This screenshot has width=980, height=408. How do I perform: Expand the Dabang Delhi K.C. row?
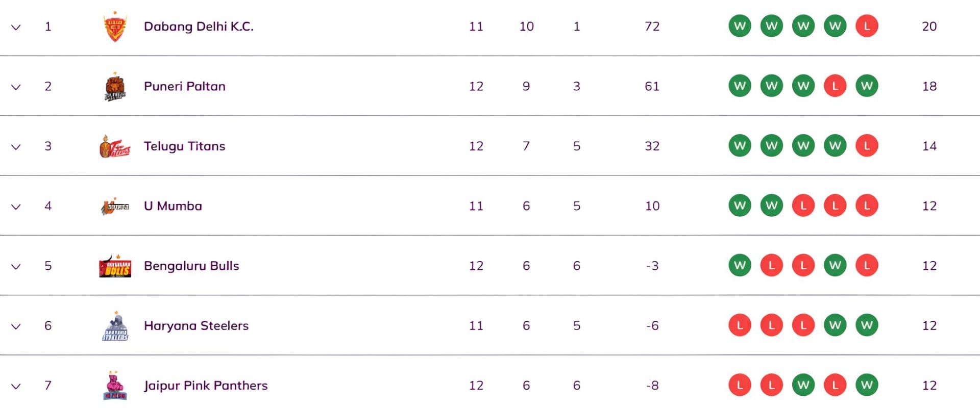coord(16,27)
